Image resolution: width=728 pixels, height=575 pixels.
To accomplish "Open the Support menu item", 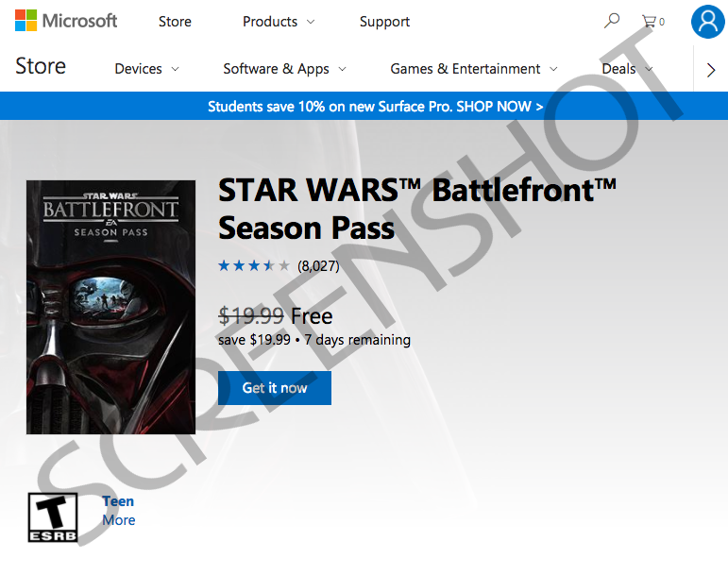I will tap(384, 22).
